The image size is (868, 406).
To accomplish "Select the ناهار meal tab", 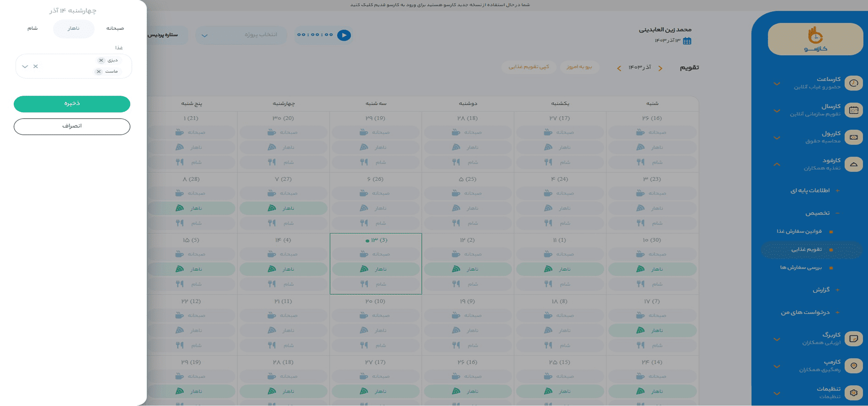I will (x=74, y=28).
